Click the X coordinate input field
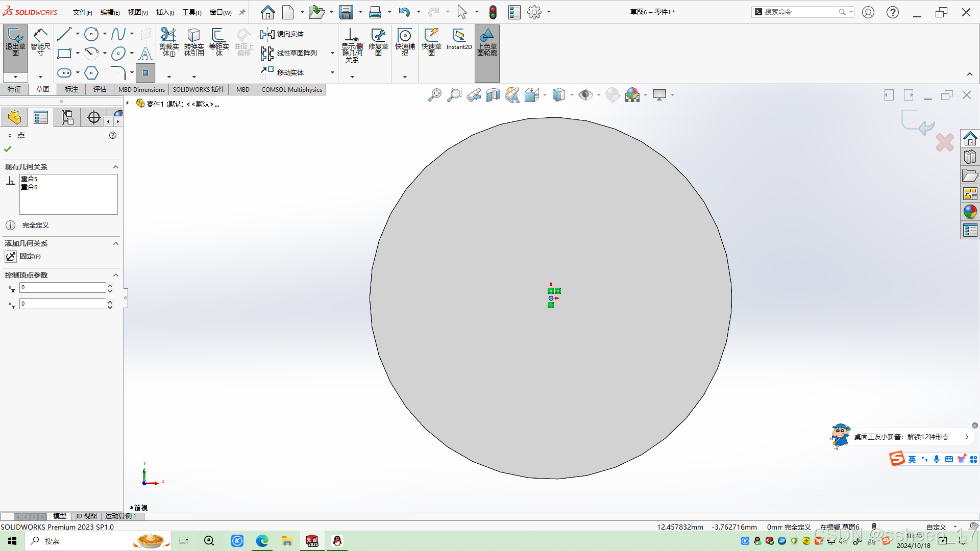Image resolution: width=980 pixels, height=551 pixels. coord(62,288)
